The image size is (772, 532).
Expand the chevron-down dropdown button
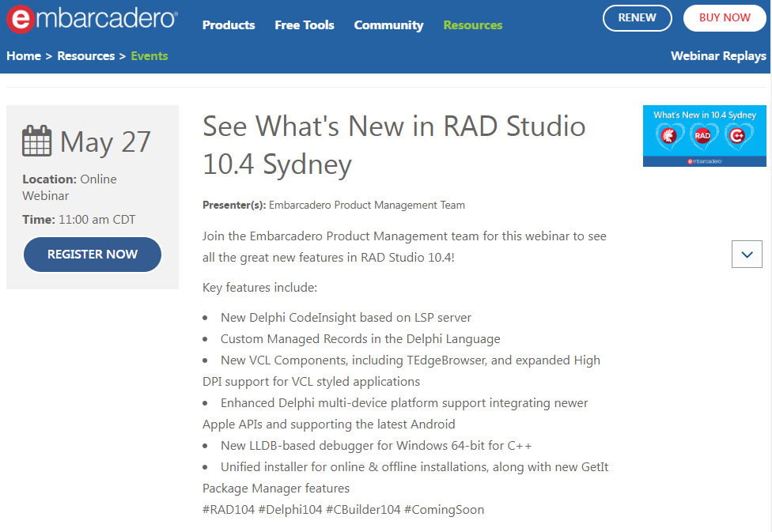[747, 255]
